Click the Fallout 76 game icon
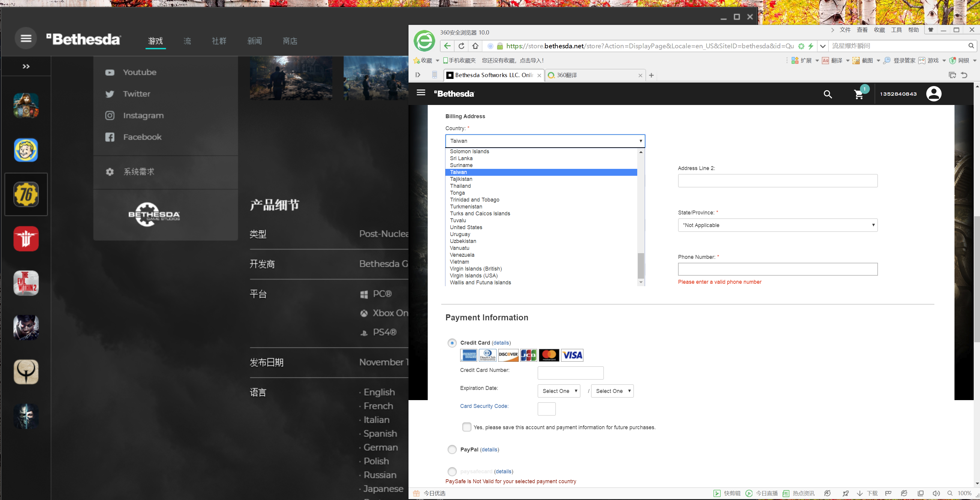The height and width of the screenshot is (500, 980). point(26,194)
